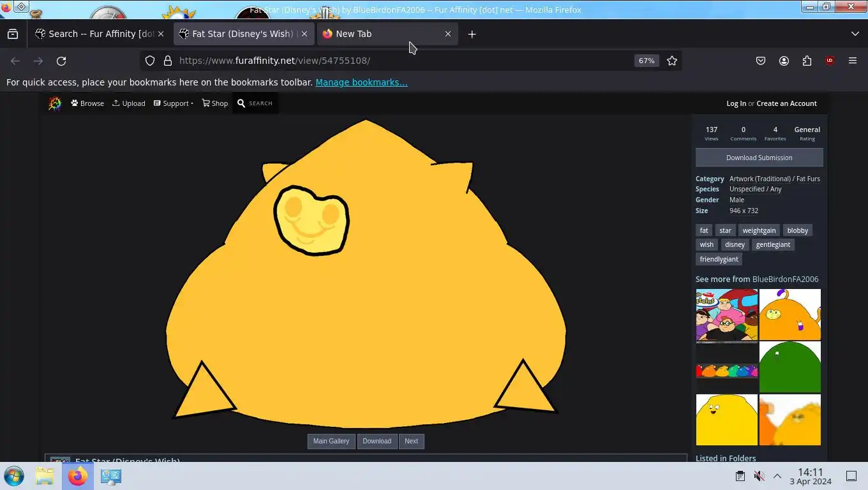
Task: Open the green blob thumbnail
Action: [789, 367]
